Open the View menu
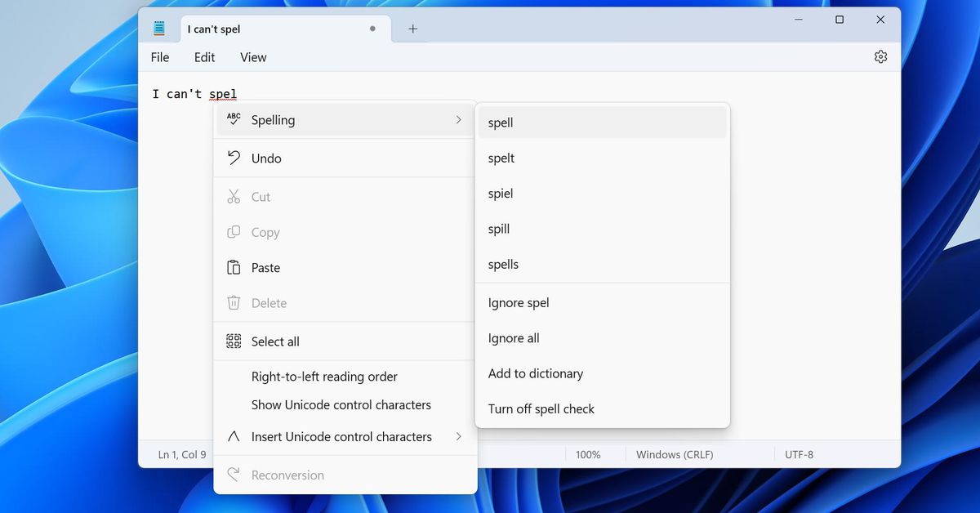Image resolution: width=980 pixels, height=513 pixels. point(253,57)
